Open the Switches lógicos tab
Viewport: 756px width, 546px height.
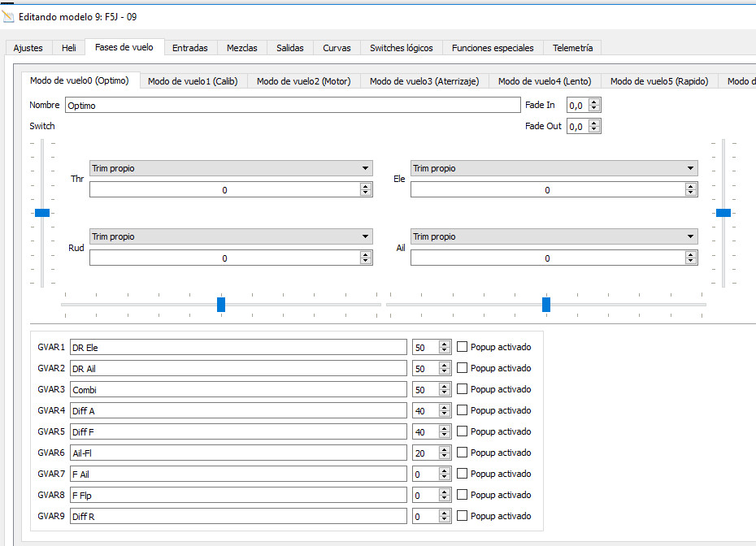point(401,48)
